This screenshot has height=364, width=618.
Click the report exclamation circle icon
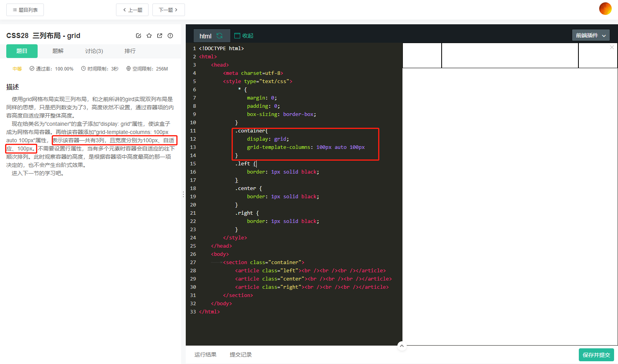[x=170, y=36]
